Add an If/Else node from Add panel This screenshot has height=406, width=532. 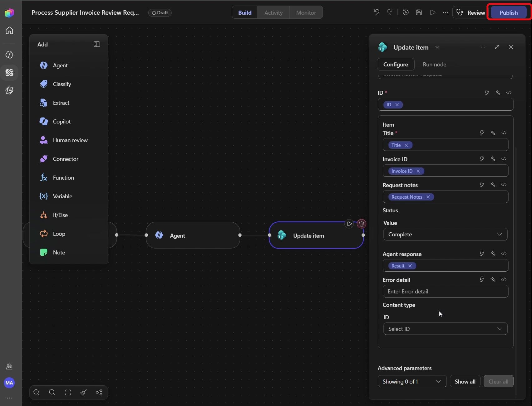69,215
